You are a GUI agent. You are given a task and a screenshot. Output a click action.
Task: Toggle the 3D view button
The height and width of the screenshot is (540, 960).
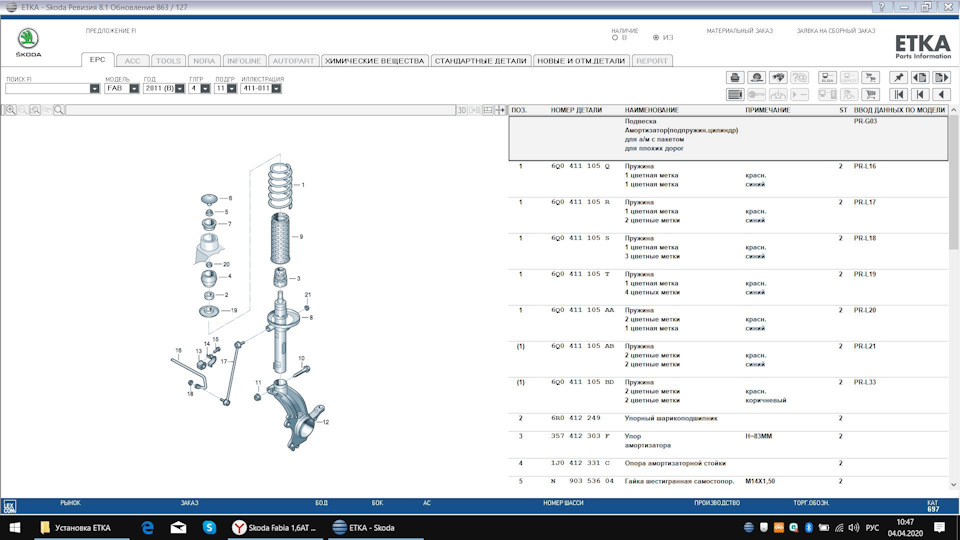pyautogui.click(x=462, y=110)
